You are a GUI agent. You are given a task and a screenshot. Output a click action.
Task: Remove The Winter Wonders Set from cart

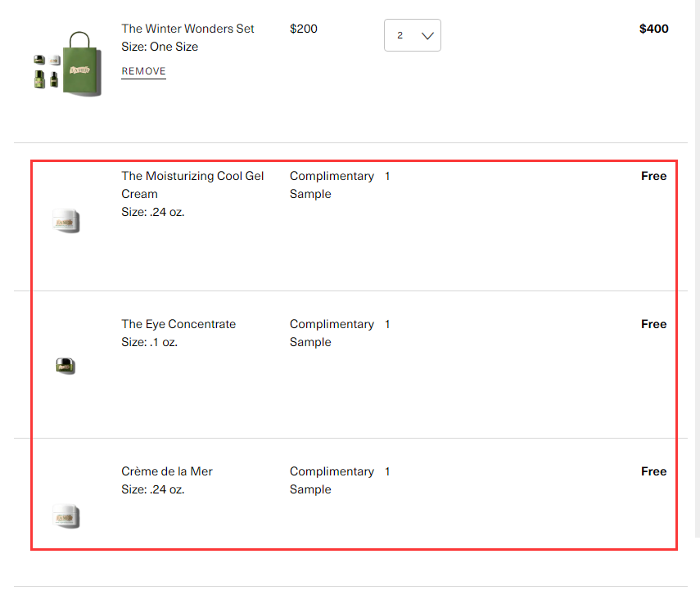143,71
